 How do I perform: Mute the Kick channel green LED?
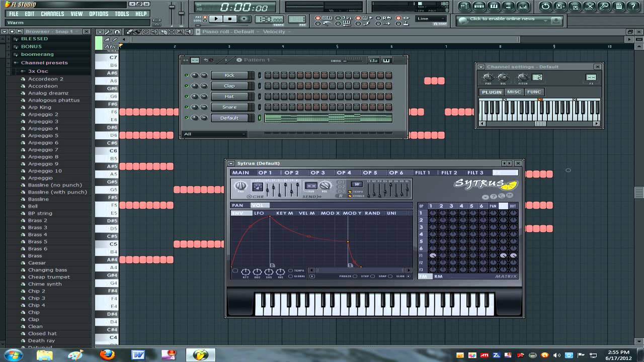pos(186,75)
